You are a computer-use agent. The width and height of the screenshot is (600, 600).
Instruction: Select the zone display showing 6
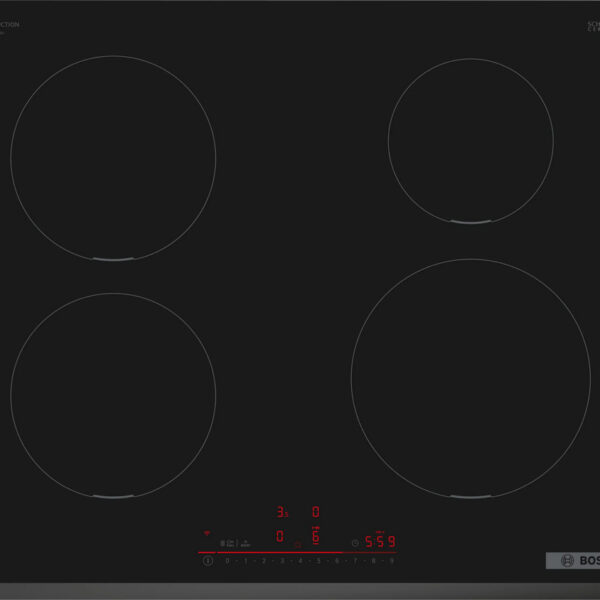point(315,537)
